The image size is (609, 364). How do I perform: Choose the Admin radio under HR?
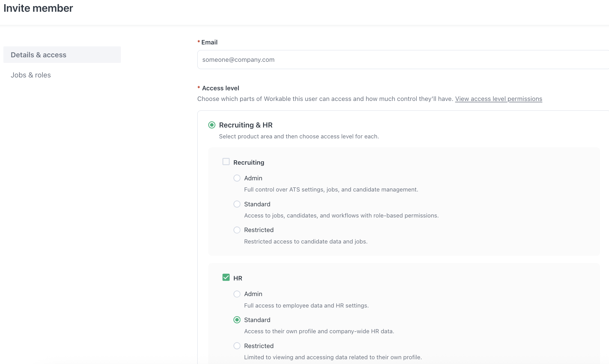coord(237,294)
